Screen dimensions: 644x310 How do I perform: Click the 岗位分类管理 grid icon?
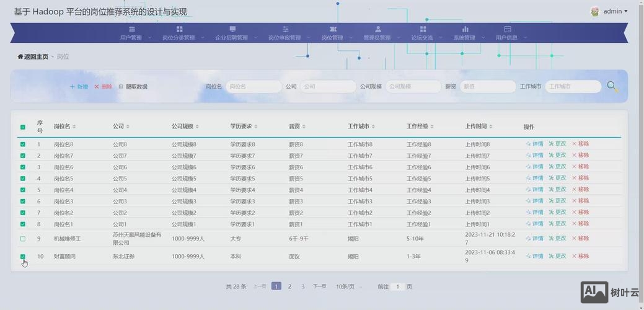tap(180, 29)
